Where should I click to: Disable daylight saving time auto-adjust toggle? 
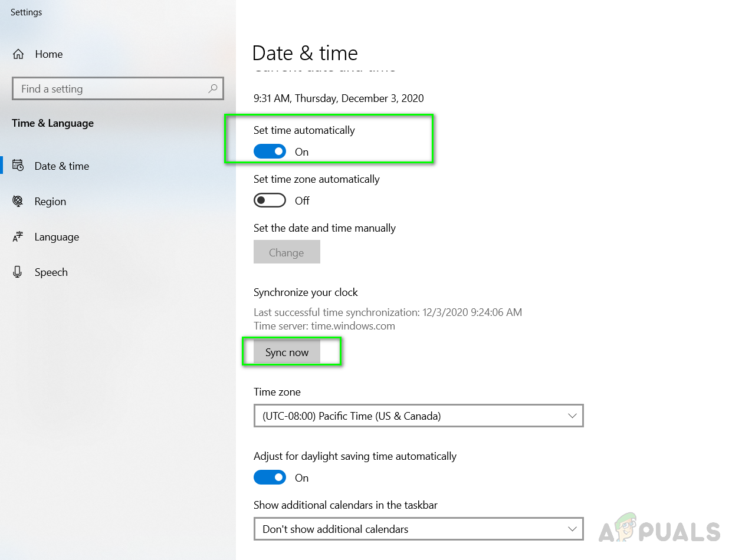(x=270, y=477)
